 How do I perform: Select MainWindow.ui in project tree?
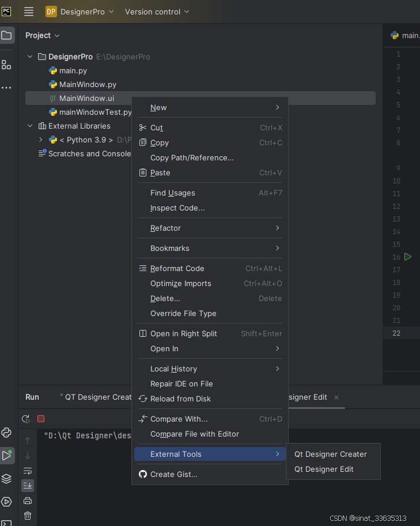pos(200,98)
